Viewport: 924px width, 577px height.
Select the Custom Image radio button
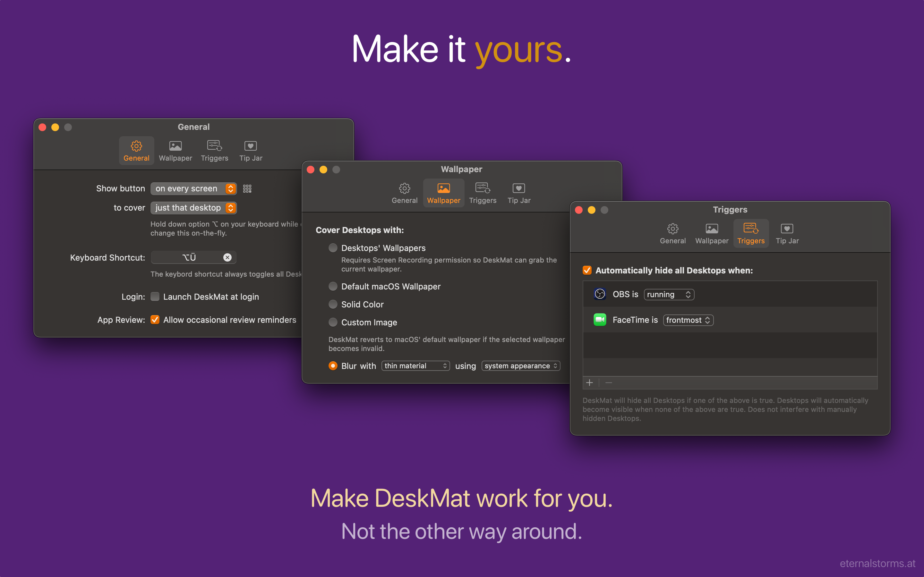[x=333, y=322]
